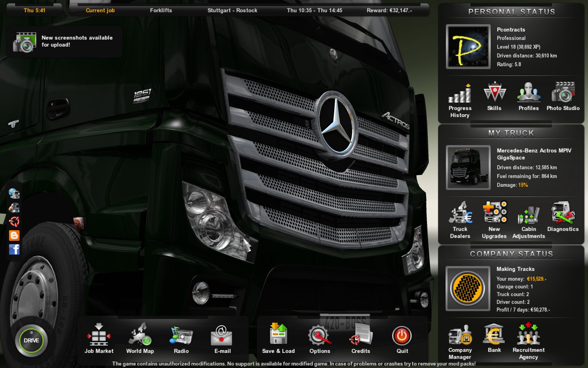Click the 'Reward: €32,147.-' text

pos(389,11)
